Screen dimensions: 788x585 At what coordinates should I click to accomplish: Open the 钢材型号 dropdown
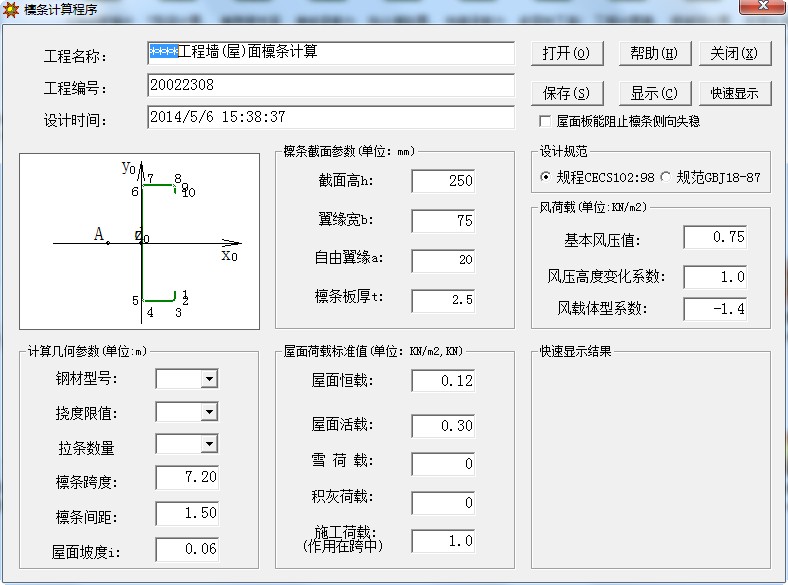209,378
